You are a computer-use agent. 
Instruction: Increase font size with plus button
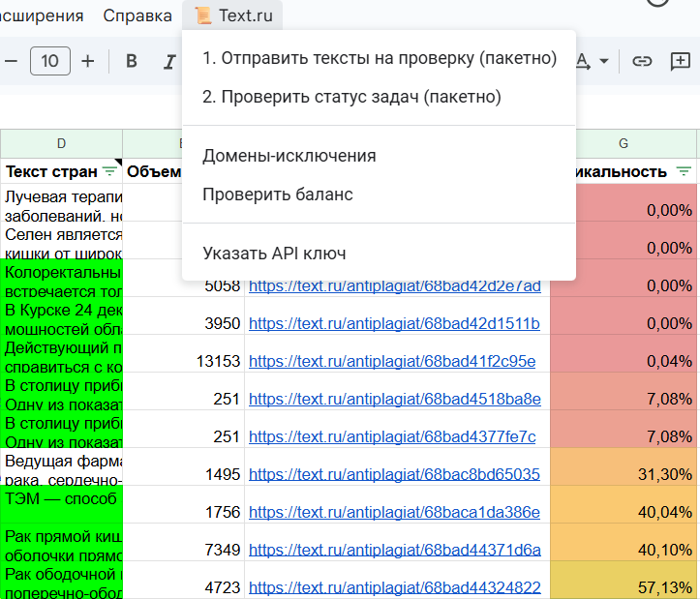[88, 61]
